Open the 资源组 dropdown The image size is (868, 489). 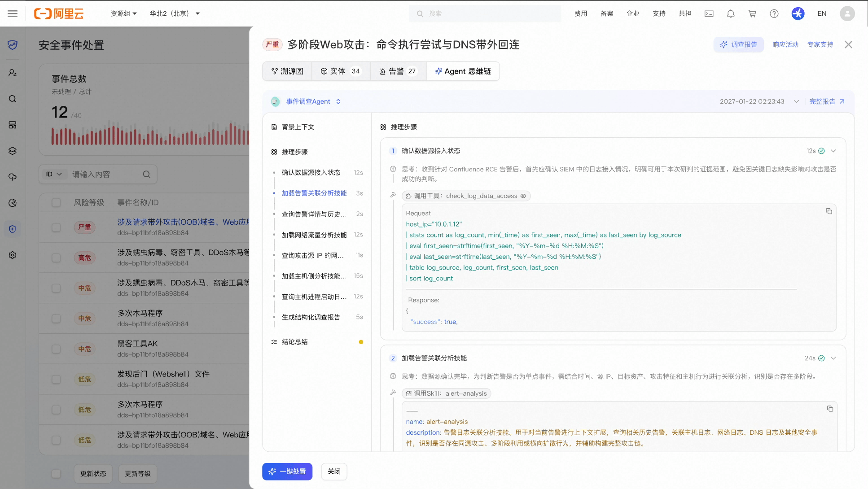pos(124,13)
